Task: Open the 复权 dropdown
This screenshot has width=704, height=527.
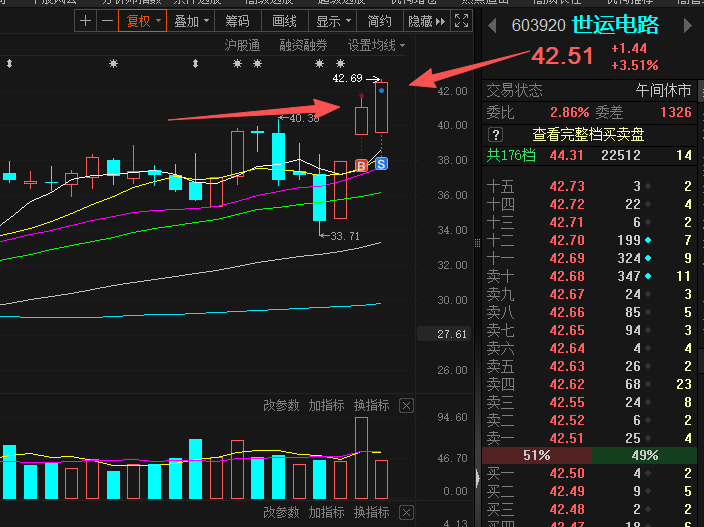Action: point(143,21)
